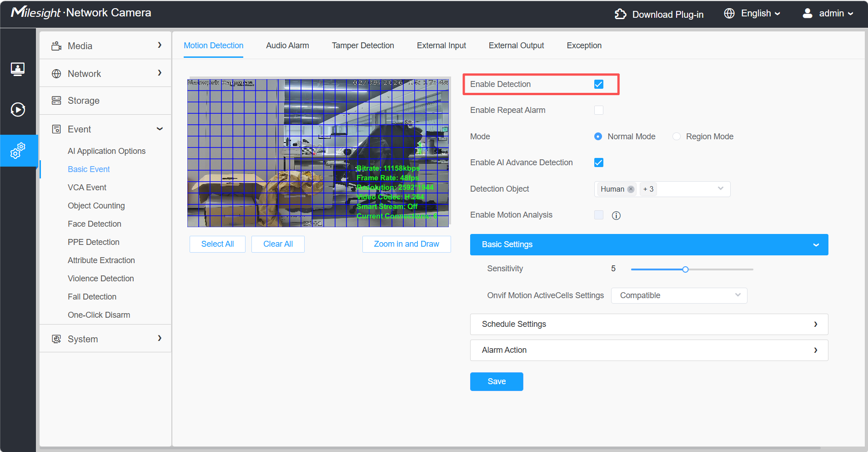Toggle Enable AI Advance Detection checkbox
Screen dimensions: 868x452
pyautogui.click(x=599, y=163)
